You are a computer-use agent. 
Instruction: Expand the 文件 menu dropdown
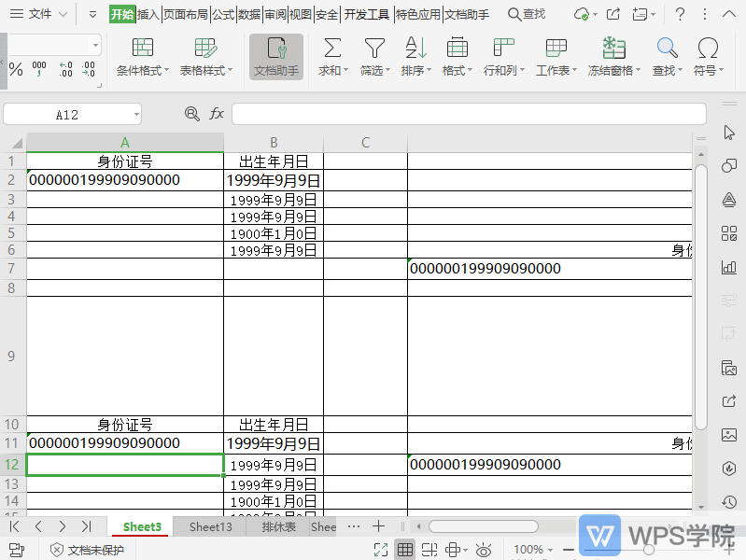[63, 14]
